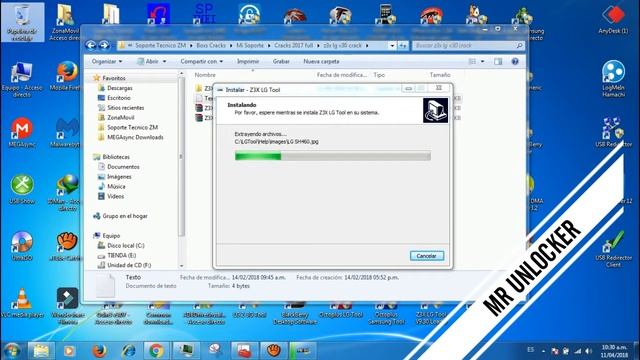Open the Compartir con dropdown
The image size is (640, 360).
coord(202,62)
